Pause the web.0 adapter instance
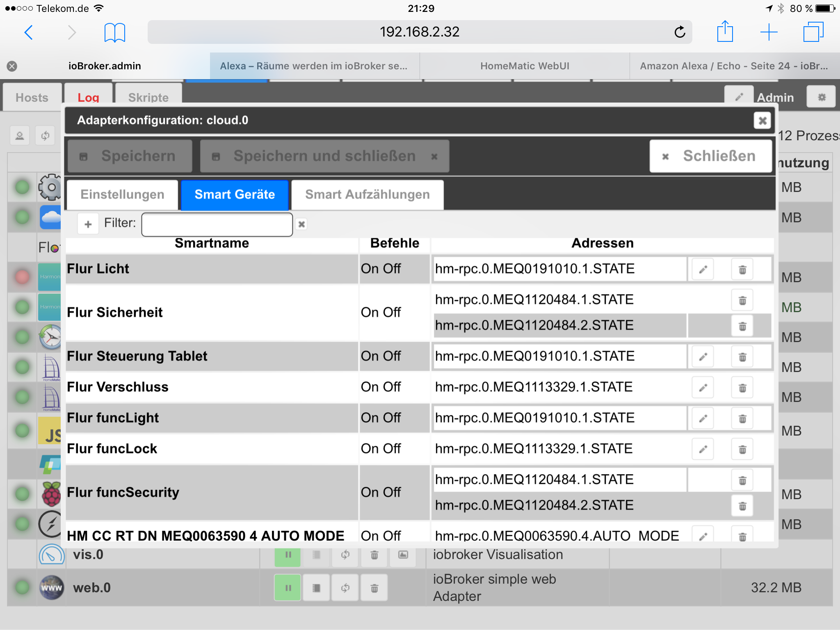The width and height of the screenshot is (840, 630). click(x=288, y=588)
